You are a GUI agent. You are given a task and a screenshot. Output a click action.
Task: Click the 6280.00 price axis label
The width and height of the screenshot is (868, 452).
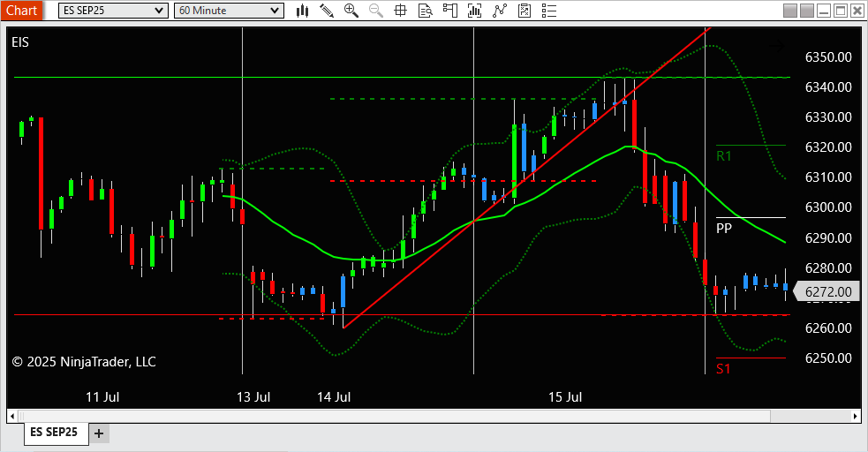tap(828, 267)
